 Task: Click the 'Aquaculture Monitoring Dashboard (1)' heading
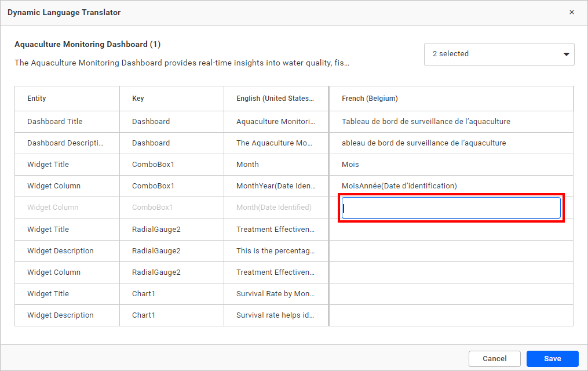click(87, 44)
